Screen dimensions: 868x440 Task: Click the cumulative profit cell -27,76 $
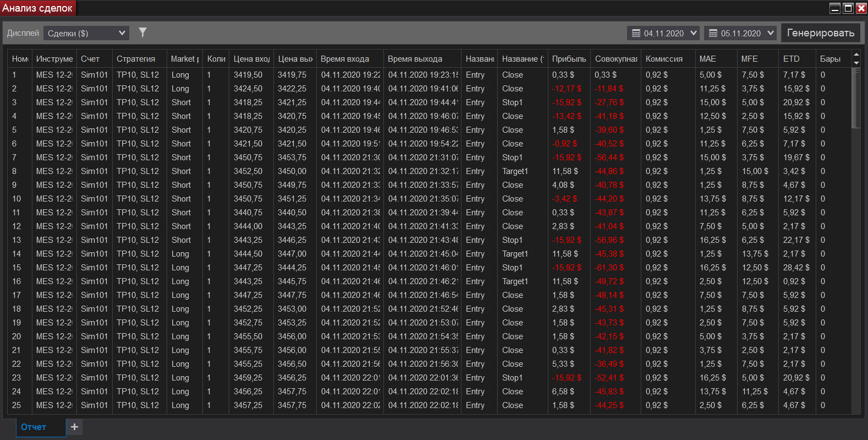pos(609,102)
